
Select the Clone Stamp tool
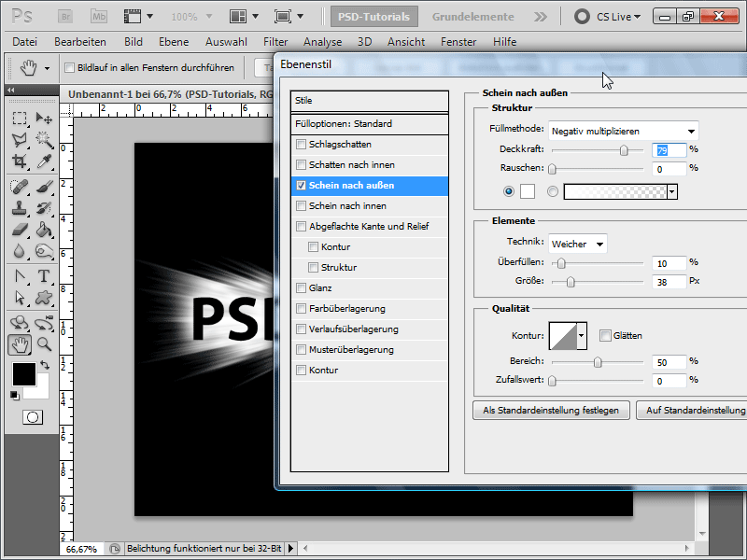[20, 208]
